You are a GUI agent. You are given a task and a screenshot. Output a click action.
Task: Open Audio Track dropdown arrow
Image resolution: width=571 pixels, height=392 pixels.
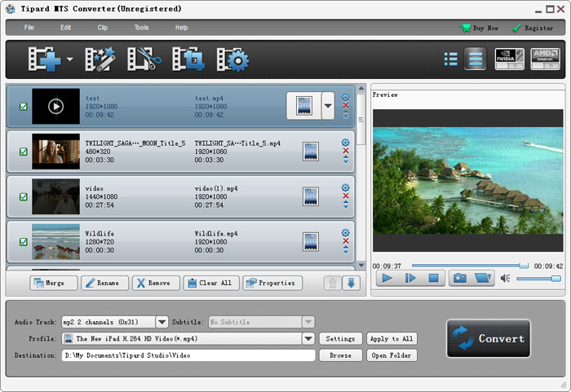[x=162, y=322]
